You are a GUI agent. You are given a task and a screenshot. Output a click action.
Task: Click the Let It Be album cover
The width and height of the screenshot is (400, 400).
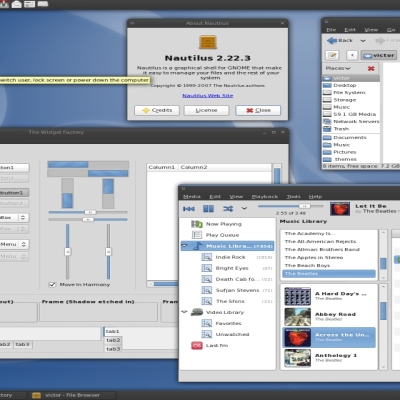(x=340, y=209)
